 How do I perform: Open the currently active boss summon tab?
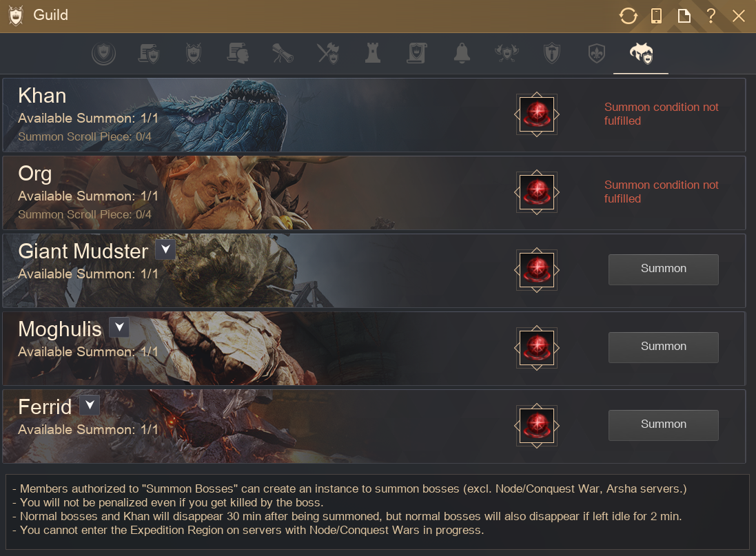pos(641,53)
